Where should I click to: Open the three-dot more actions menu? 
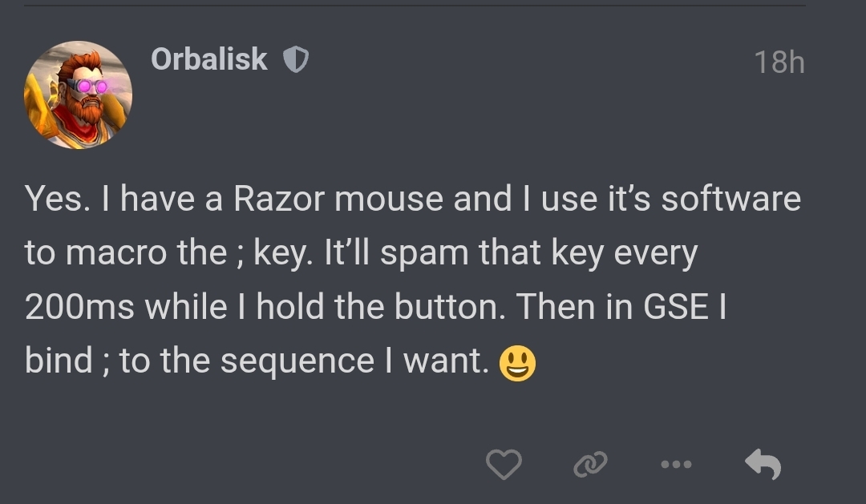pos(676,464)
